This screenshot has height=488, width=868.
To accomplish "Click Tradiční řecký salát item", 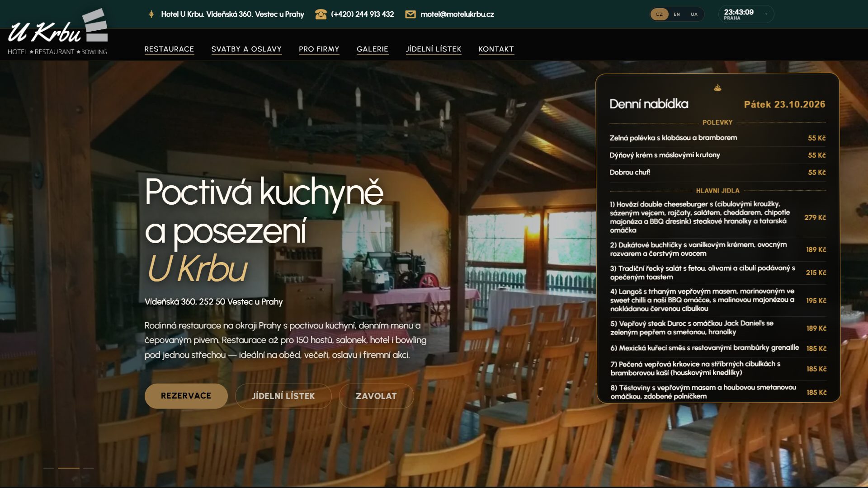I will coord(717,272).
